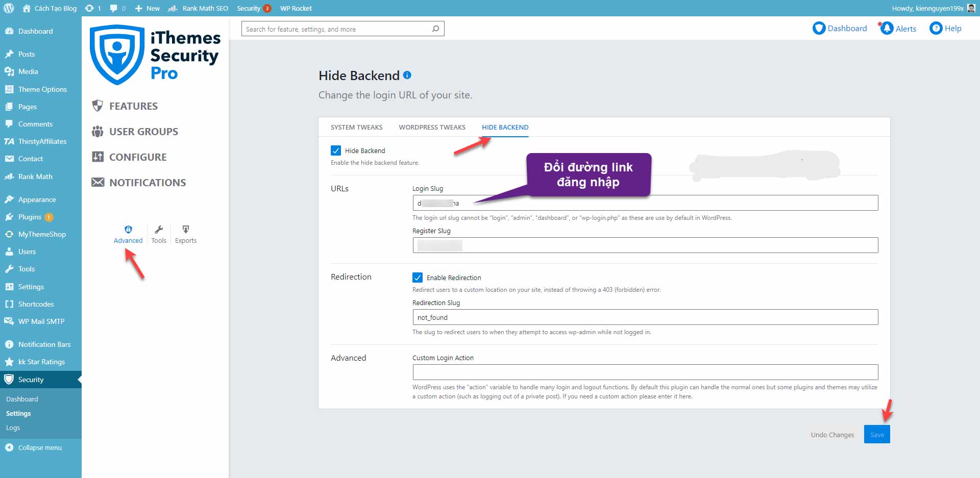Open CONFIGURE section
This screenshot has height=478, width=980.
tap(129, 157)
